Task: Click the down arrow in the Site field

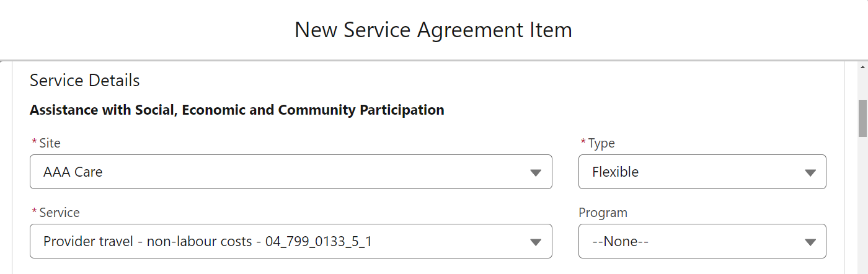Action: [536, 173]
